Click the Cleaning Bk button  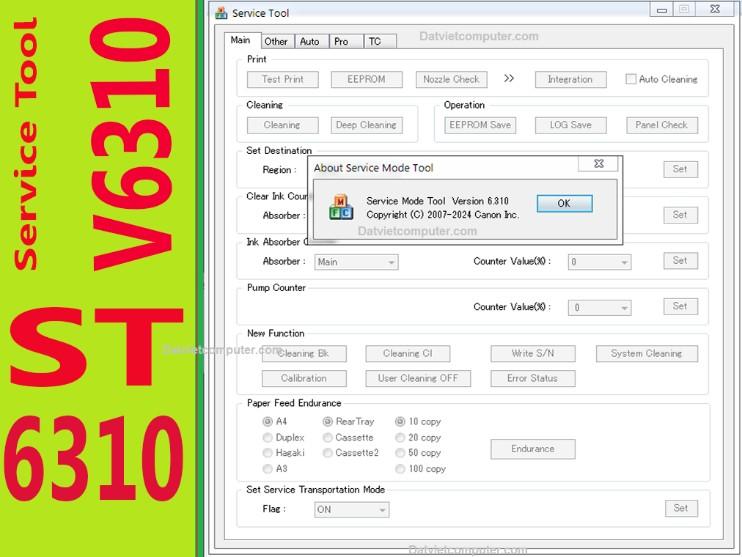tap(304, 354)
